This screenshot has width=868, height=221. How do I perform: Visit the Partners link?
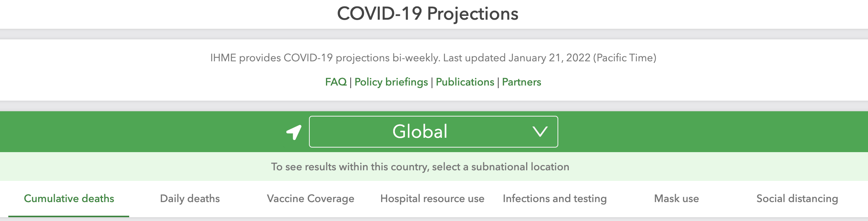click(521, 82)
